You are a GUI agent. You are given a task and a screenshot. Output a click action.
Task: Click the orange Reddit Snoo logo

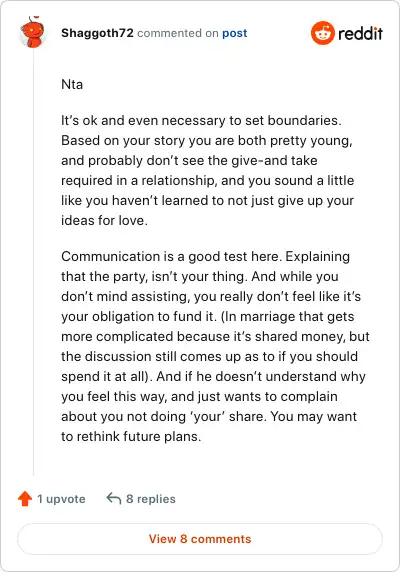coord(322,33)
